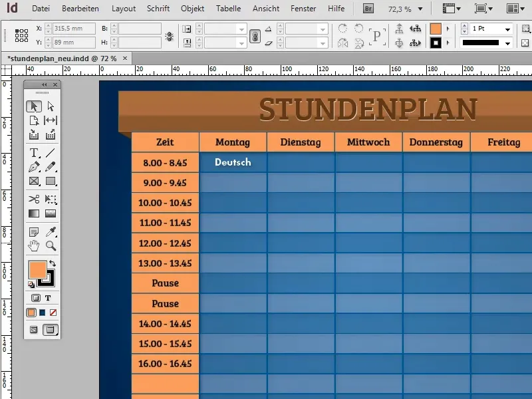
Task: Switch to Normal view mode
Action: pos(34,330)
